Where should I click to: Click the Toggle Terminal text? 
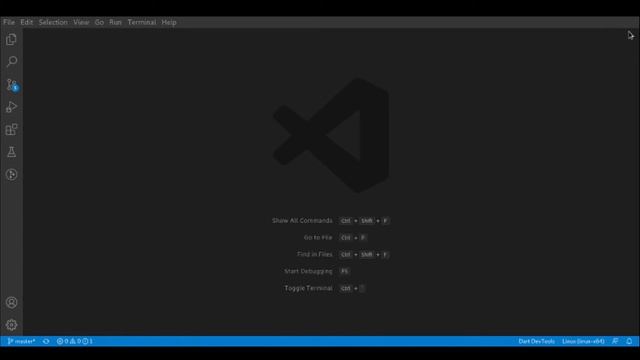(308, 288)
